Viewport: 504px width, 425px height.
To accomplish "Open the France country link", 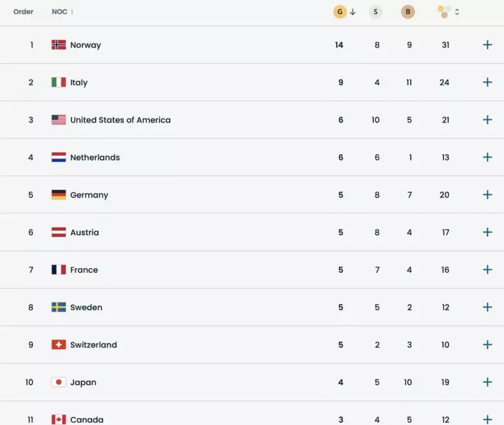I will coord(83,270).
